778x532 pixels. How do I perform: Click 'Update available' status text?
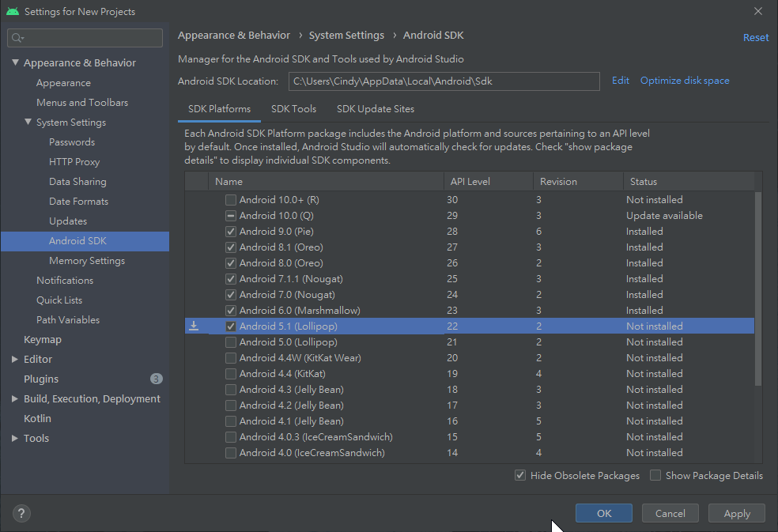point(664,216)
